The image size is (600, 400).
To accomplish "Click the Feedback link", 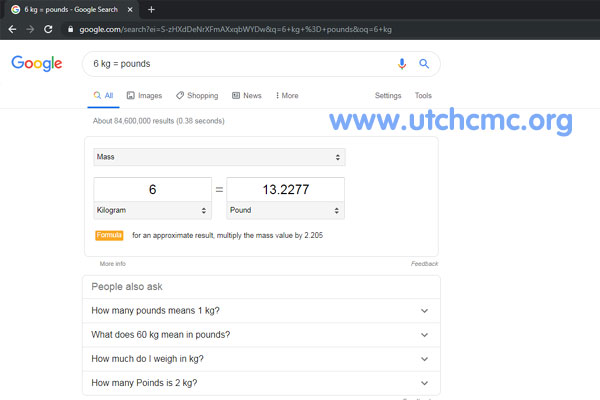I will (x=424, y=264).
